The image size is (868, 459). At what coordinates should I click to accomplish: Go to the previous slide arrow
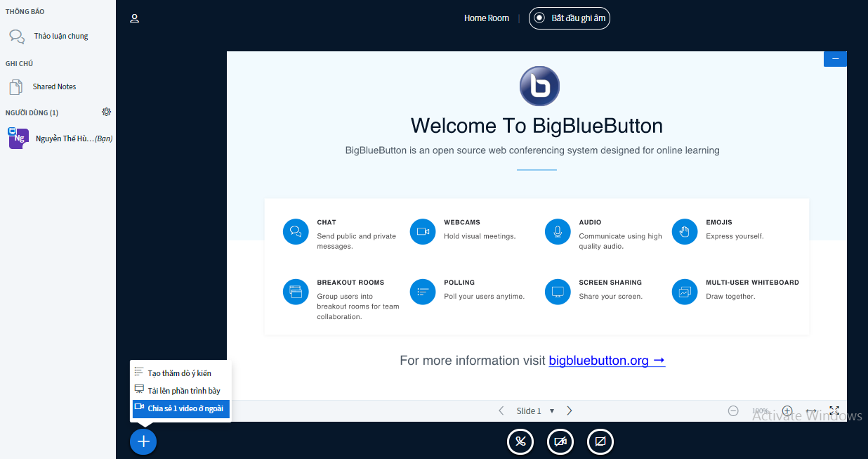click(x=501, y=410)
